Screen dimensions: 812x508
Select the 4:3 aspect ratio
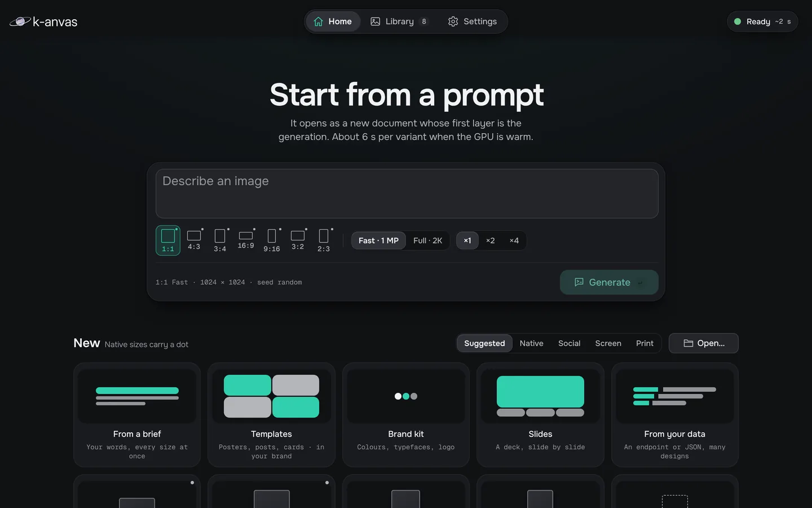[x=194, y=240]
